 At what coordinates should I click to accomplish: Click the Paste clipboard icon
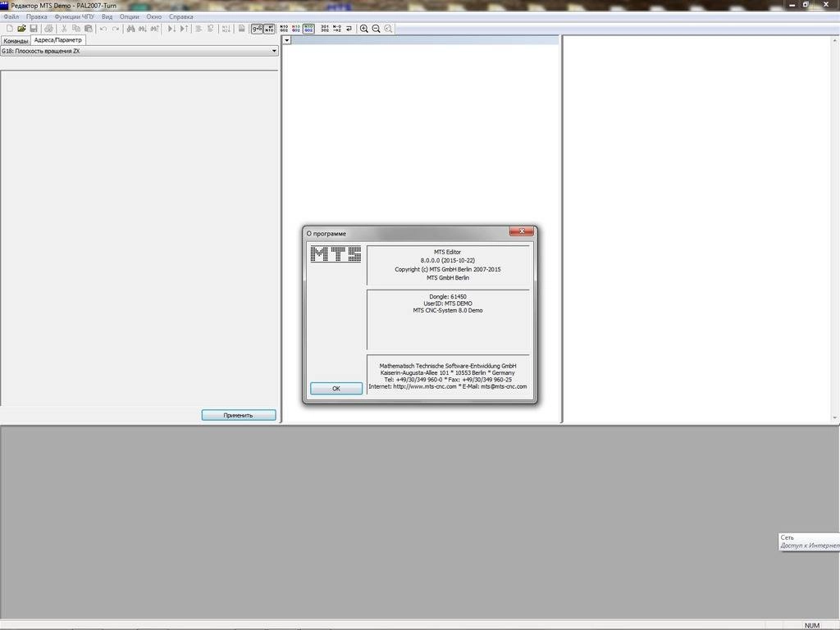point(89,29)
